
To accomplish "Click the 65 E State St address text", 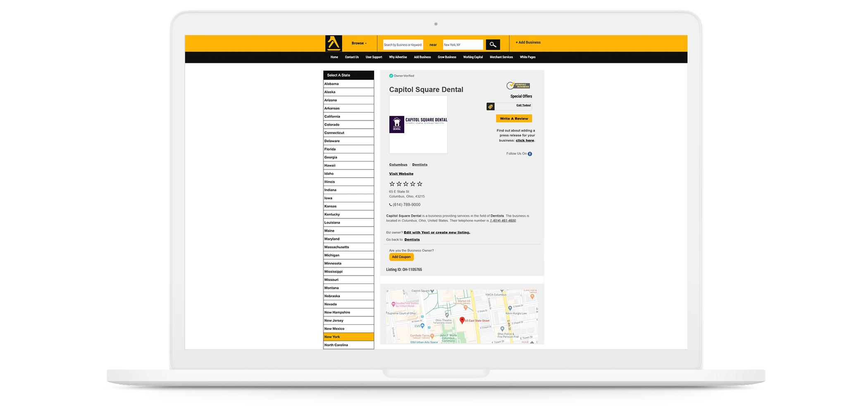I will pos(399,192).
